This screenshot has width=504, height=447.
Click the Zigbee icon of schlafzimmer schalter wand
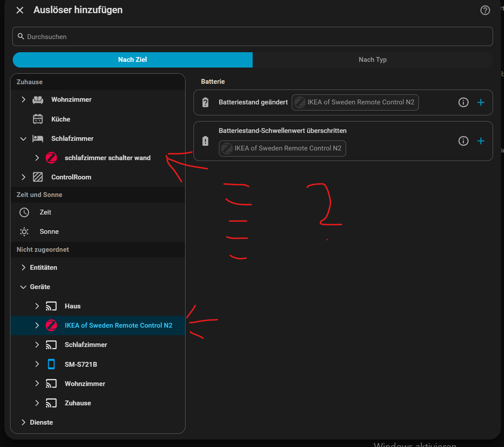pos(51,158)
